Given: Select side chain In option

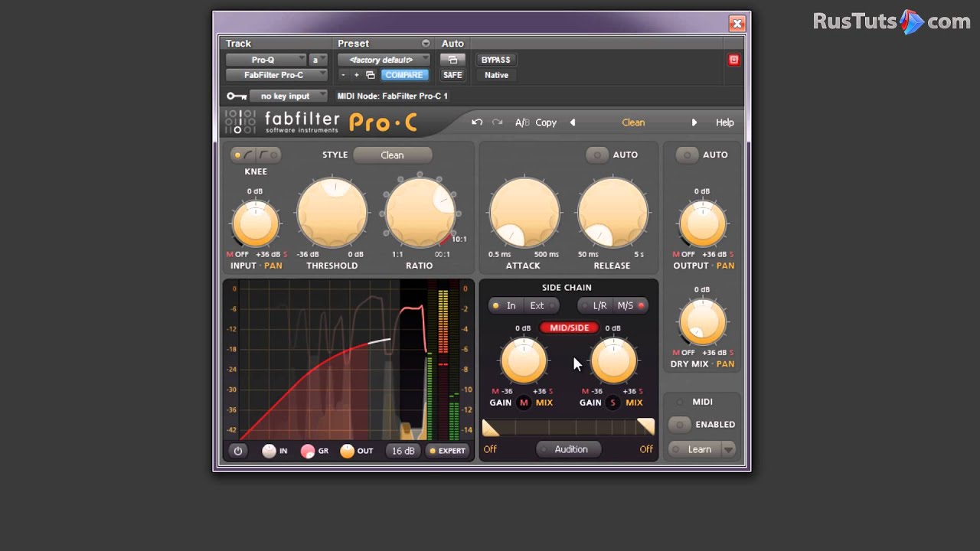Looking at the screenshot, I should (505, 306).
